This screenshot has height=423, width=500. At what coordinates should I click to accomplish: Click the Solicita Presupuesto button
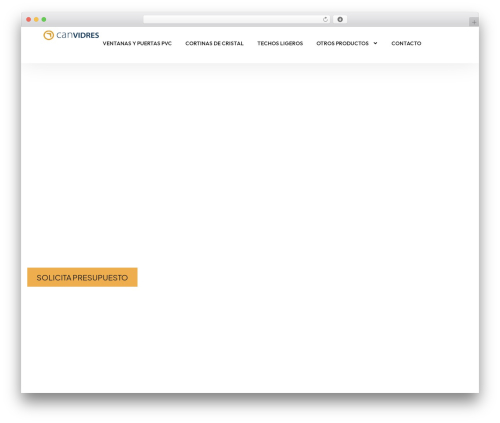[82, 277]
